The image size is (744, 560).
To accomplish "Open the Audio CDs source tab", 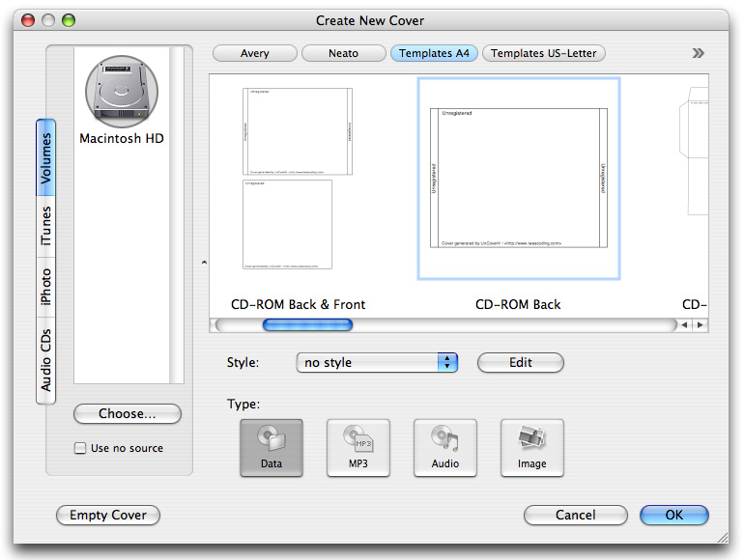I will point(45,360).
